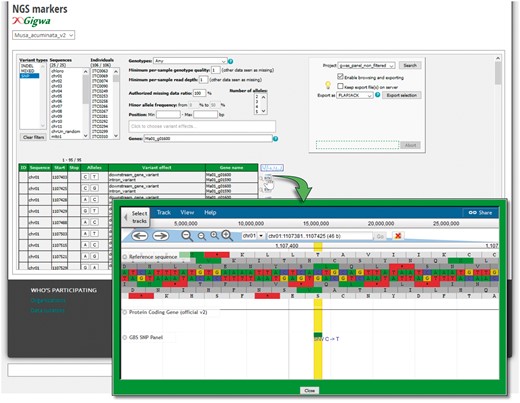Open help icon next to Genotypes dropdown
This screenshot has width=520, height=403.
pos(230,61)
